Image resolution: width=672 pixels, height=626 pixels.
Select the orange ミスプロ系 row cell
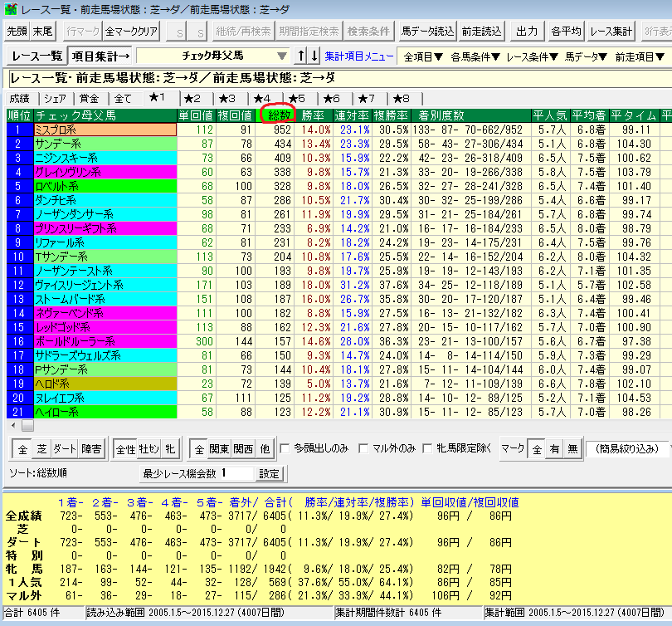click(104, 130)
